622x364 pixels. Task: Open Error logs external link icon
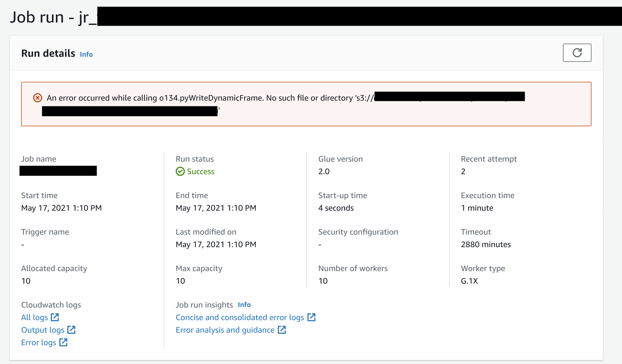pyautogui.click(x=63, y=342)
